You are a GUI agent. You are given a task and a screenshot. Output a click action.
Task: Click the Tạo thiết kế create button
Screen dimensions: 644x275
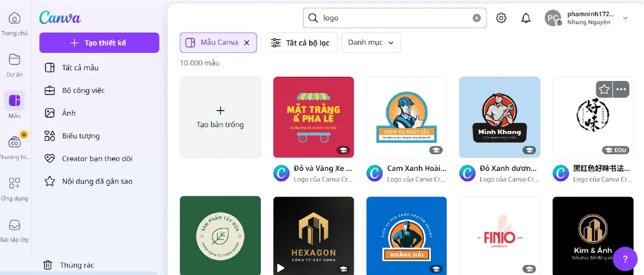tap(99, 43)
